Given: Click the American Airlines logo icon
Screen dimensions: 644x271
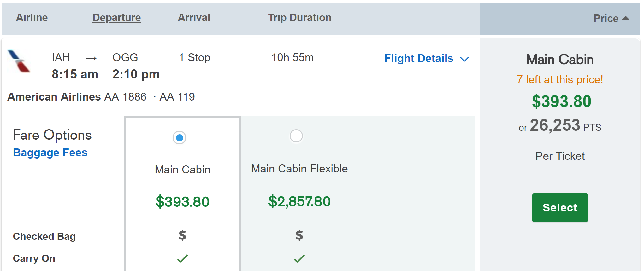Looking at the screenshot, I should click(19, 61).
